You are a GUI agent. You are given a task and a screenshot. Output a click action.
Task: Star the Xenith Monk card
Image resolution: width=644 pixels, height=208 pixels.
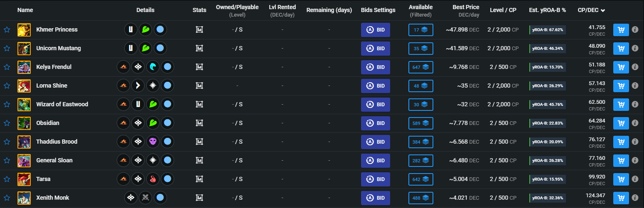pos(7,198)
